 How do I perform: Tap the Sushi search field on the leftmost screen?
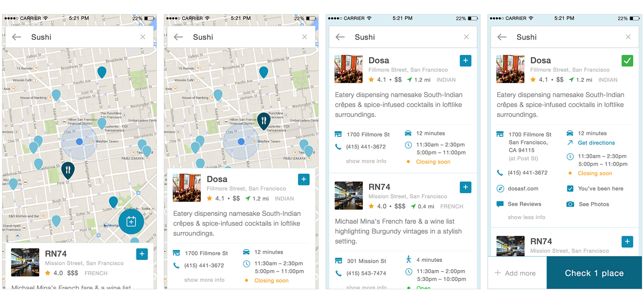click(79, 37)
